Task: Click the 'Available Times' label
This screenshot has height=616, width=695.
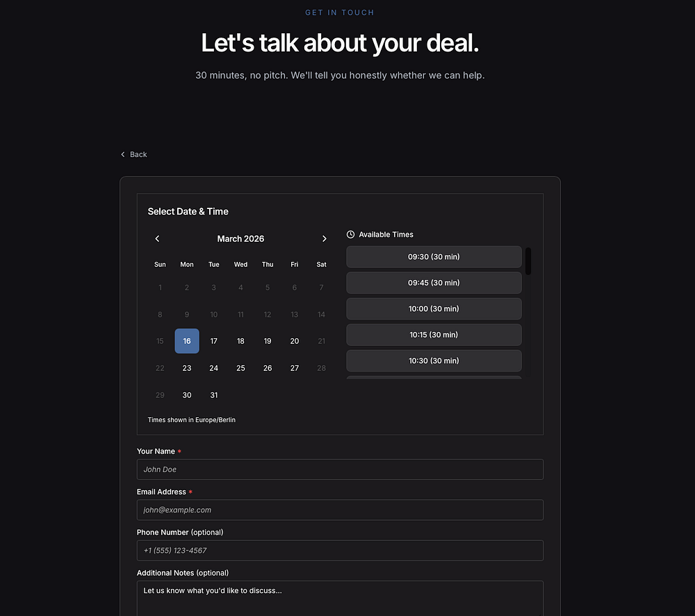Action: 386,235
